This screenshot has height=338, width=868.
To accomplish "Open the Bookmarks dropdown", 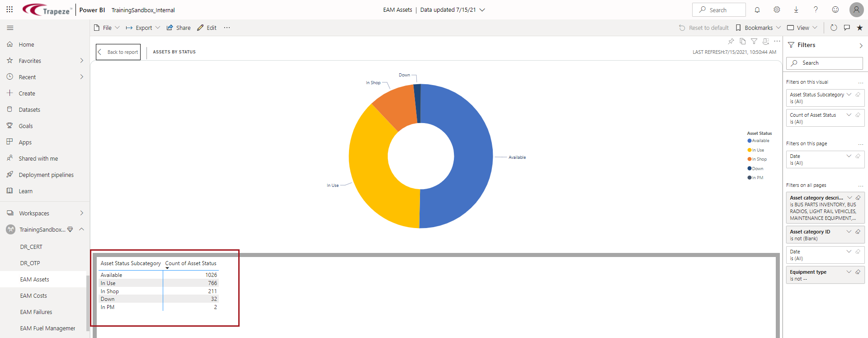I will [758, 28].
